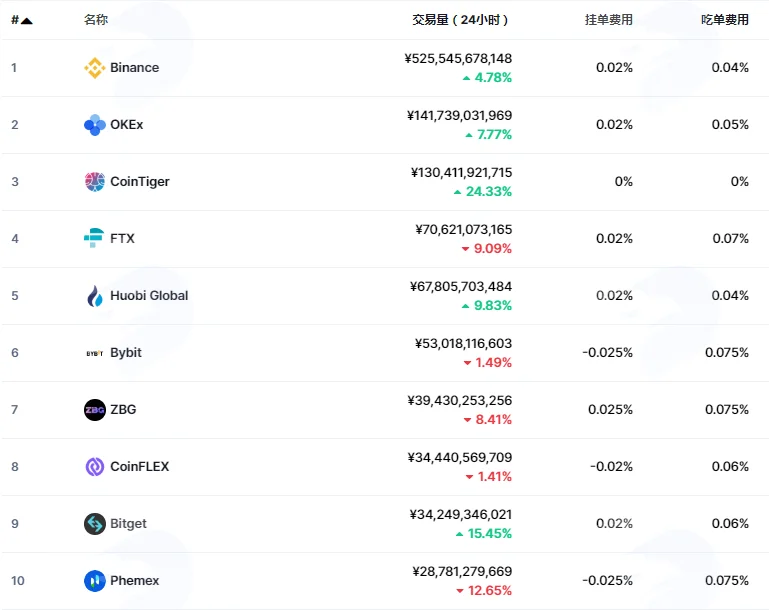Open the Binance exchange name link
769x610 pixels.
(x=134, y=68)
